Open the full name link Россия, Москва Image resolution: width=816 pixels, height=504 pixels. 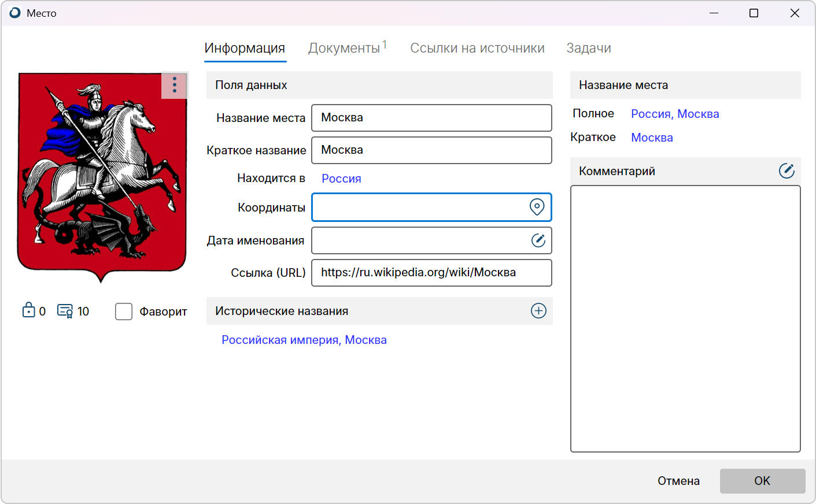click(675, 114)
